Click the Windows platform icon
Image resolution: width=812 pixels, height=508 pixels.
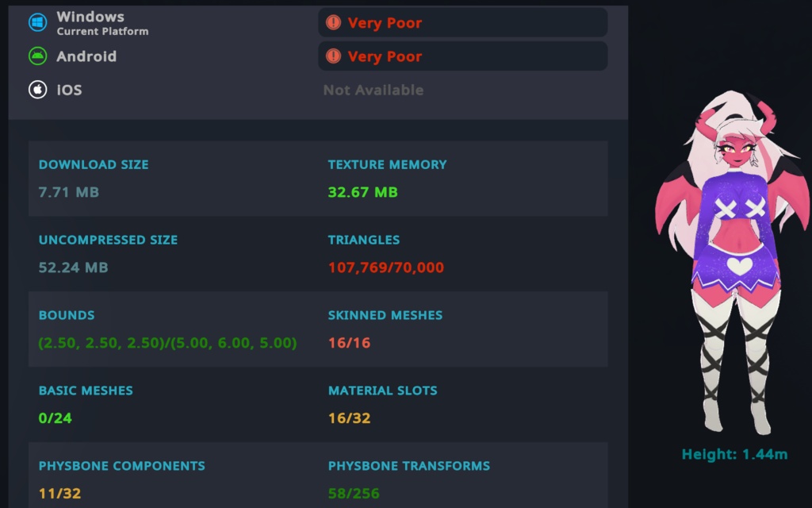click(x=37, y=22)
